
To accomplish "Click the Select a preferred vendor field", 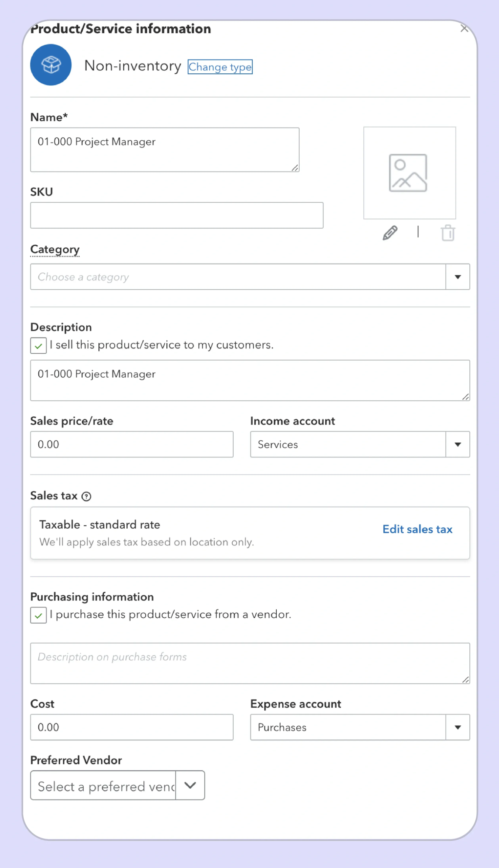I will pos(103,785).
